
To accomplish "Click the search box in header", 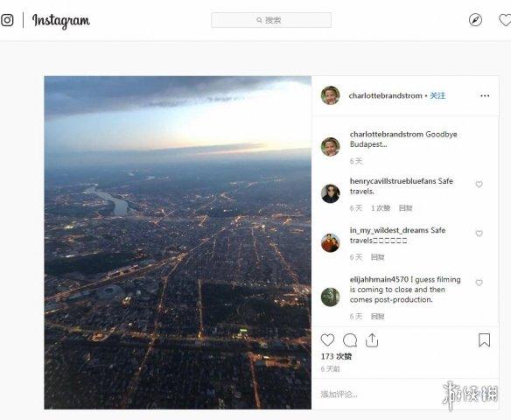I will point(271,20).
